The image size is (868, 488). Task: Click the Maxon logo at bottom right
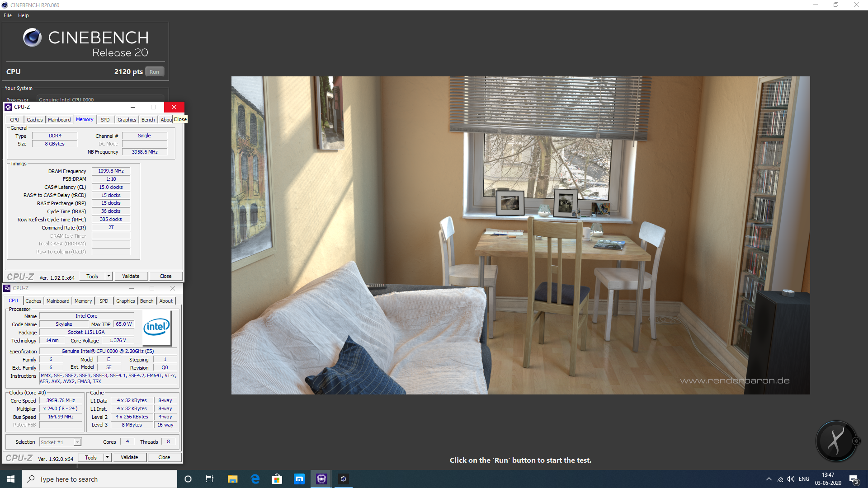[x=836, y=441]
